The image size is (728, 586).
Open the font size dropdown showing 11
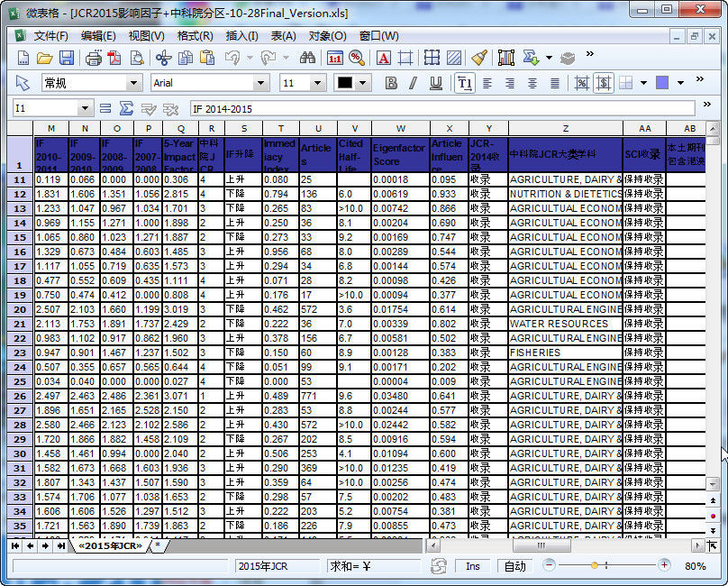317,83
